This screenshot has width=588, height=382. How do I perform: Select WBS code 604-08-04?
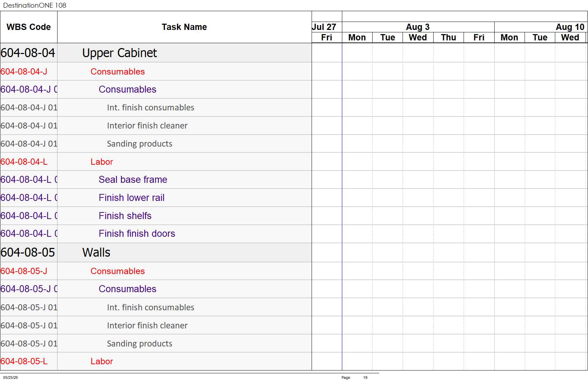pos(28,53)
